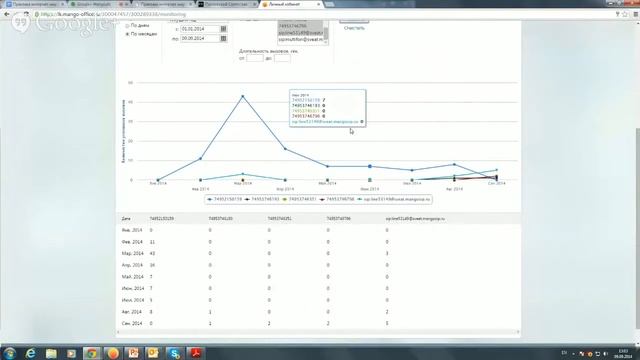Image resolution: width=640 pixels, height=360 pixels.
Task: Toggle legend series 74953746193
Action: tap(262, 199)
